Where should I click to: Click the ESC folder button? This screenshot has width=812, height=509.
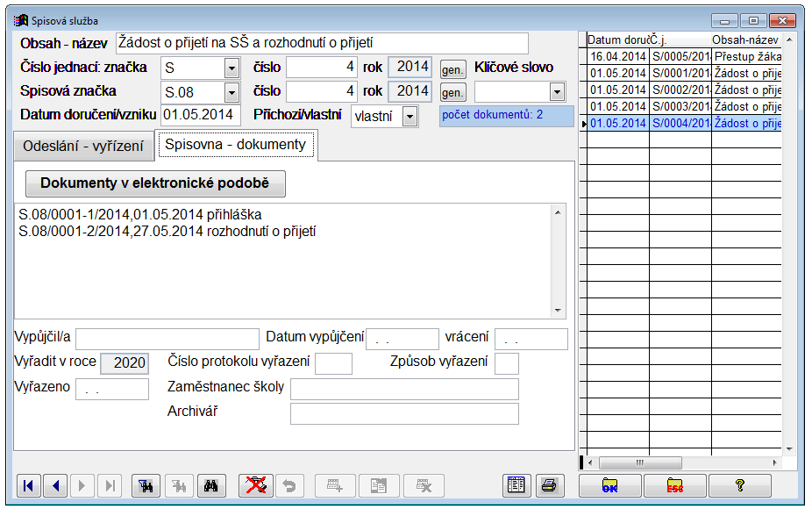(674, 486)
